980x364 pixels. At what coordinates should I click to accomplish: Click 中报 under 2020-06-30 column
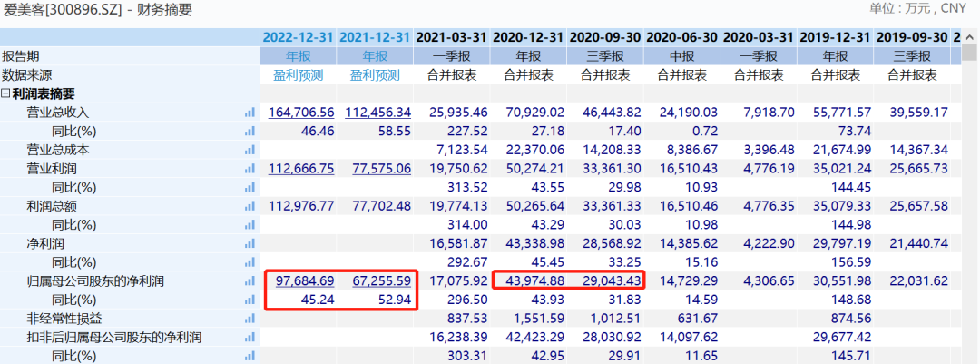(681, 56)
